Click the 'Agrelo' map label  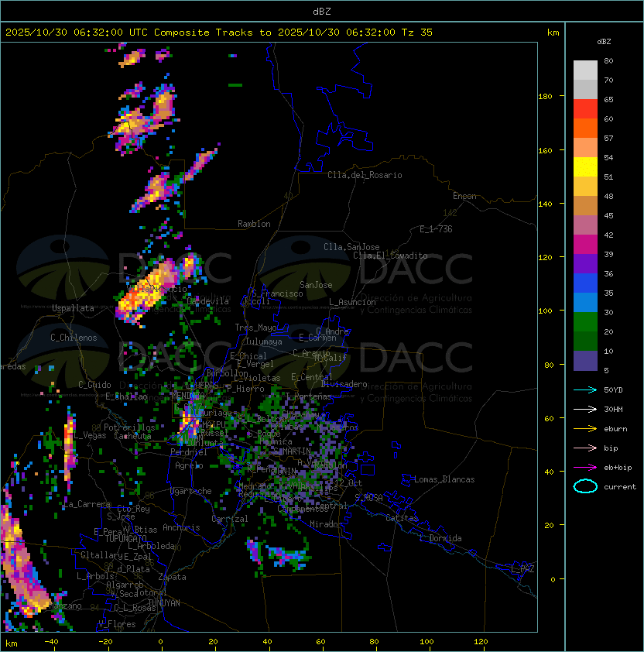click(x=189, y=465)
